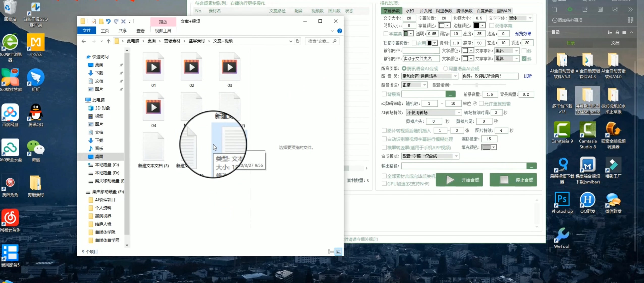Click the refresh icon beside the Explorer address bar
This screenshot has height=283, width=644.
298,41
